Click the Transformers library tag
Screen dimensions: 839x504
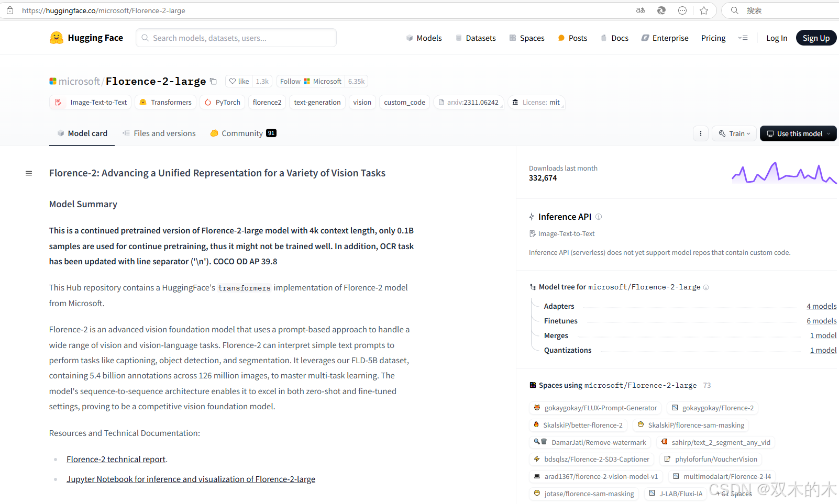point(165,102)
